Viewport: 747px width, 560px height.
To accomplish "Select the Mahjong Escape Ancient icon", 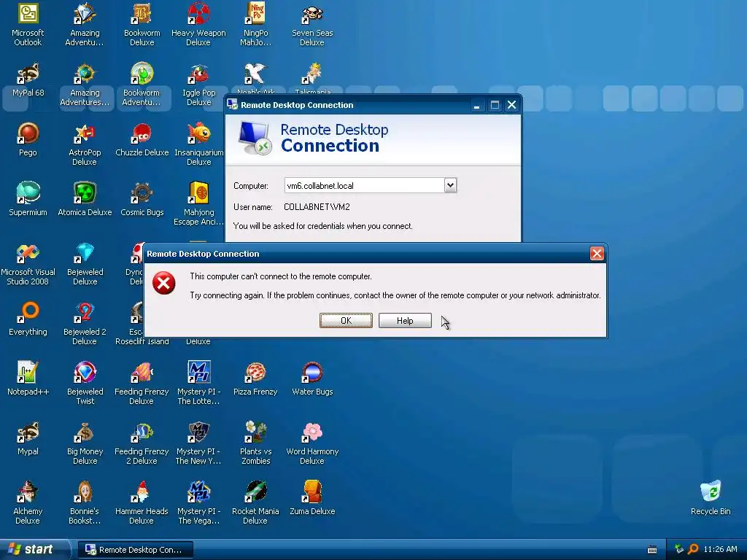I will point(198,204).
